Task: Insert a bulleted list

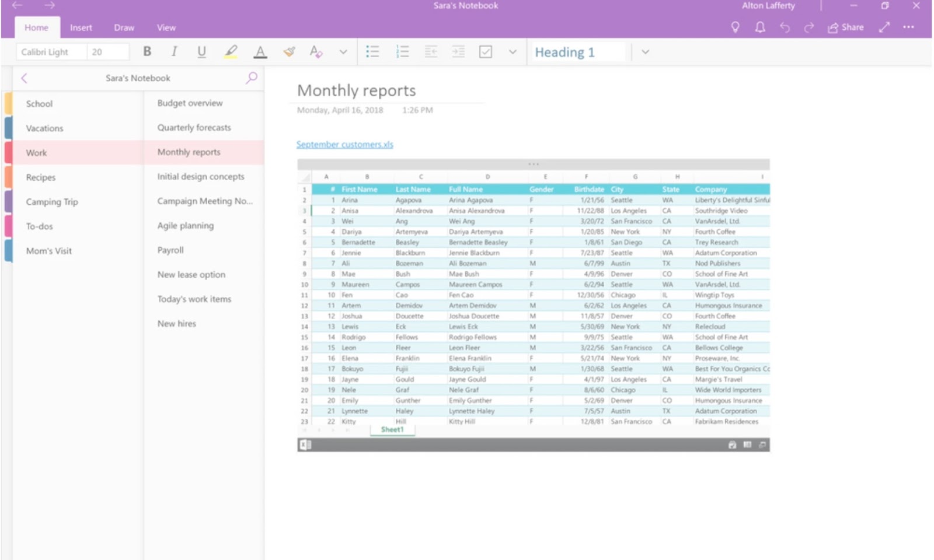Action: 372,51
